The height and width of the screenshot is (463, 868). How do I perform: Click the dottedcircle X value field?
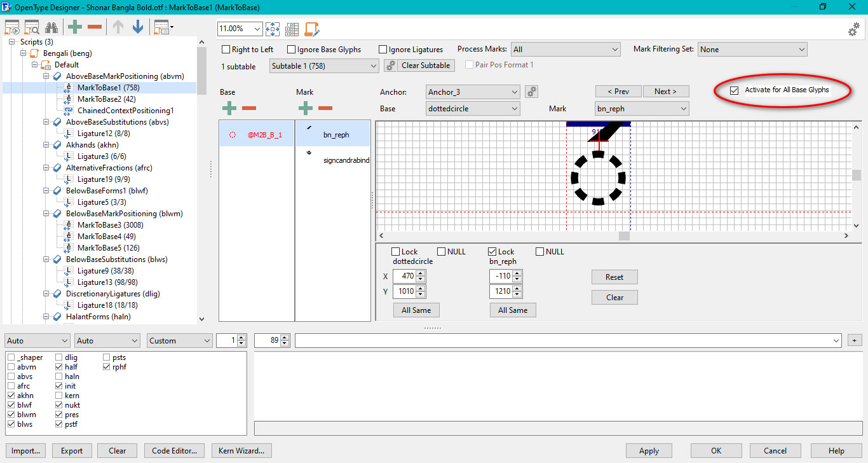tap(404, 277)
